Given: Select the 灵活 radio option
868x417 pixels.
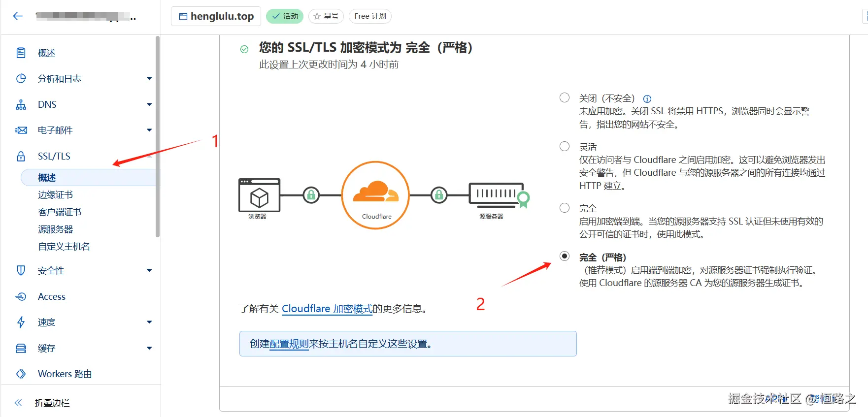Looking at the screenshot, I should [565, 146].
